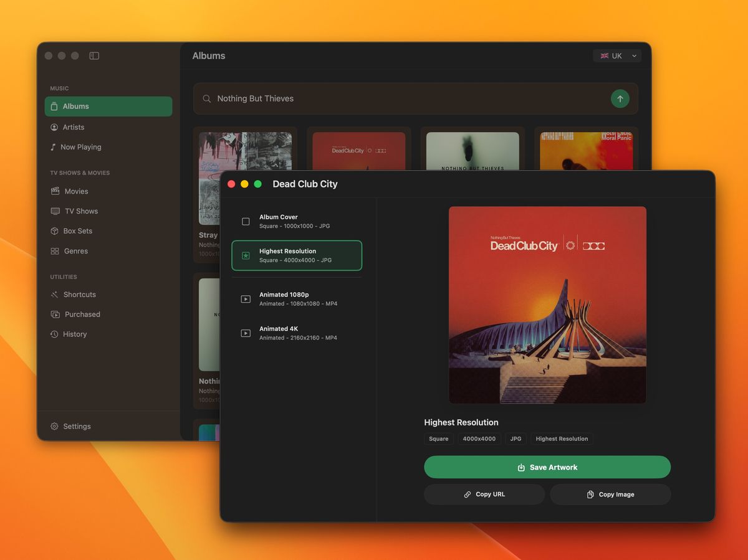Click the Copy Image button
This screenshot has height=560, width=748.
coord(610,495)
